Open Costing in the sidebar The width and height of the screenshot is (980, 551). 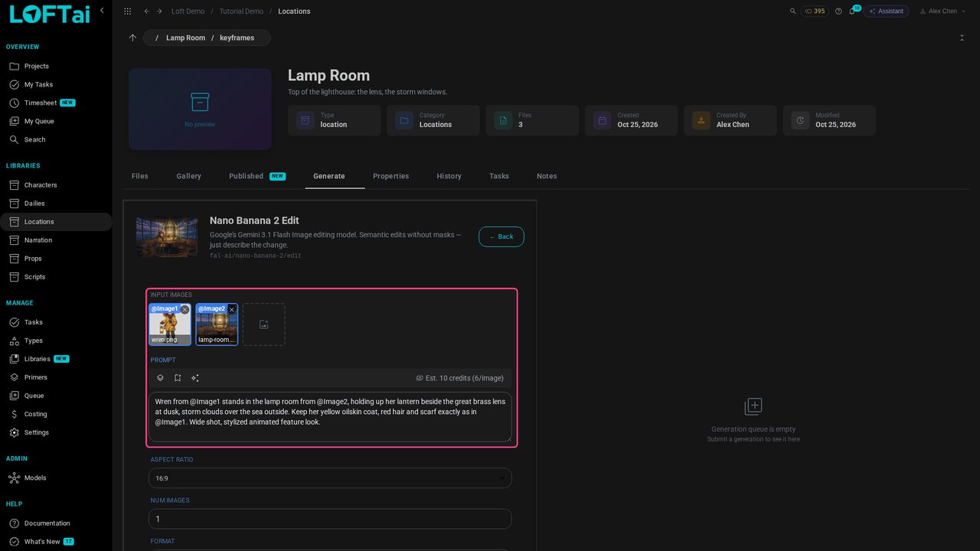pyautogui.click(x=56, y=414)
